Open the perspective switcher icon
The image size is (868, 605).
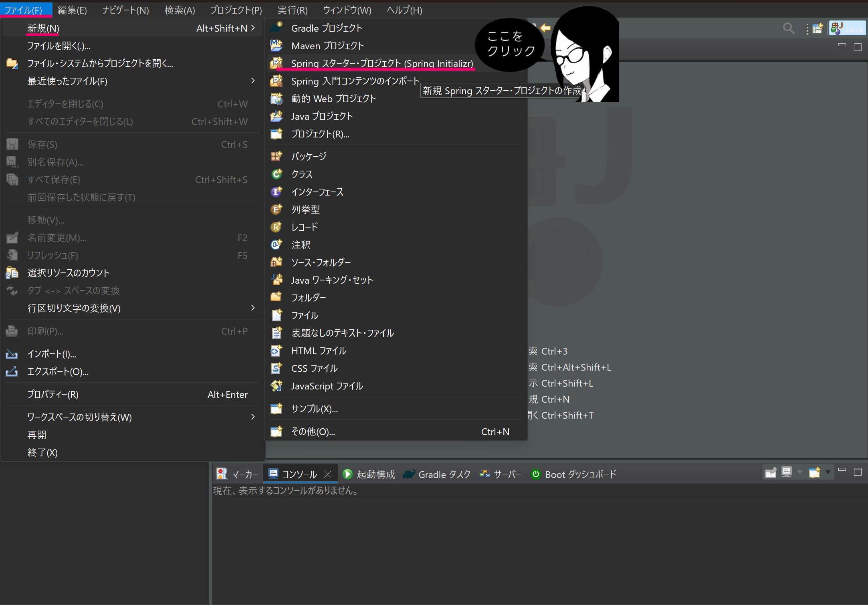coord(817,28)
